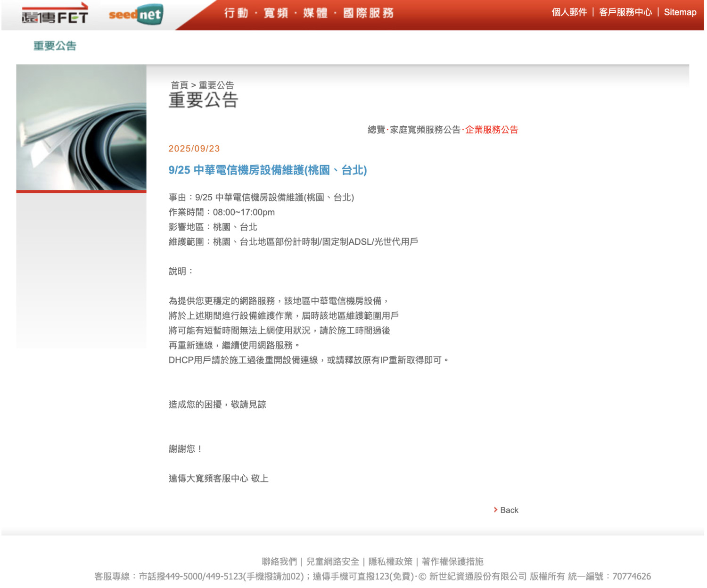
Task: Click the Back link
Action: 509,510
